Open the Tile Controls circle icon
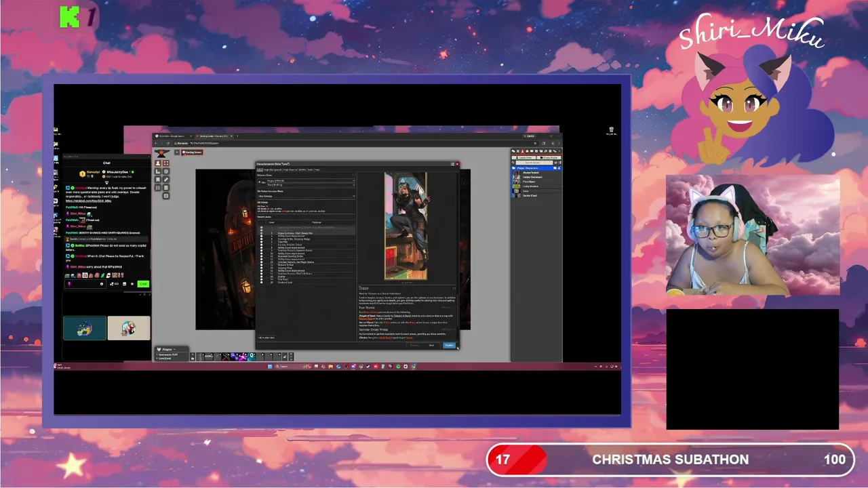Image resolution: width=868 pixels, height=488 pixels. click(x=166, y=171)
